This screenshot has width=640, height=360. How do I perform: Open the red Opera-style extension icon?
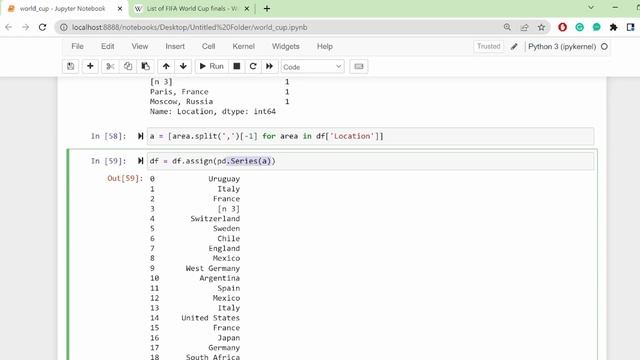click(x=562, y=27)
